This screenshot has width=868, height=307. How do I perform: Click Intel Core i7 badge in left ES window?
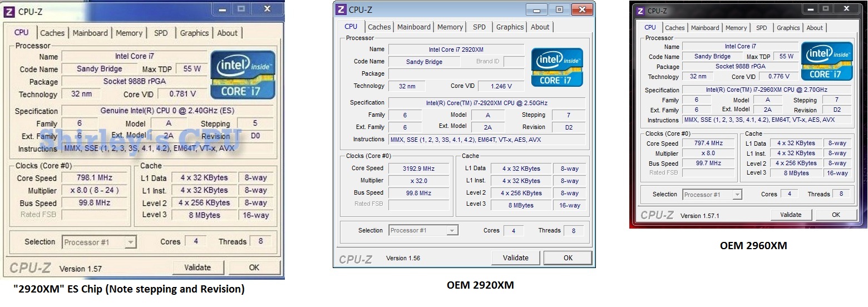(243, 75)
